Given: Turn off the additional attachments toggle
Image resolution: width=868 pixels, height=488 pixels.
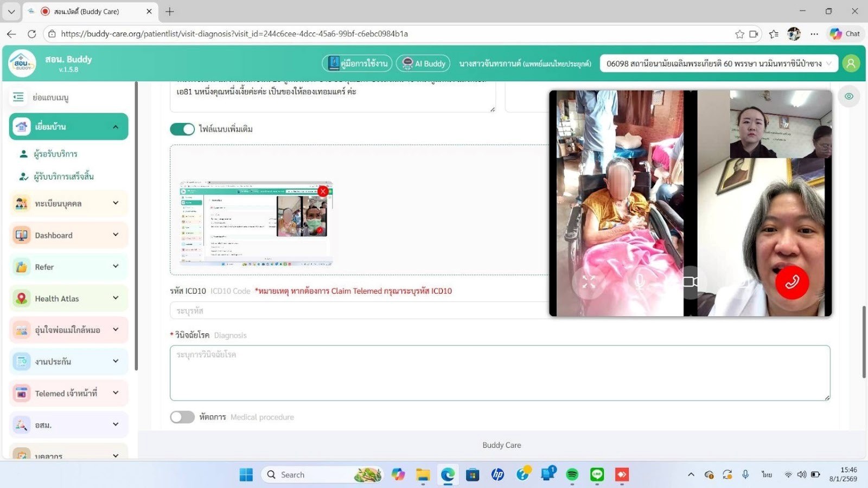Looking at the screenshot, I should pos(182,129).
